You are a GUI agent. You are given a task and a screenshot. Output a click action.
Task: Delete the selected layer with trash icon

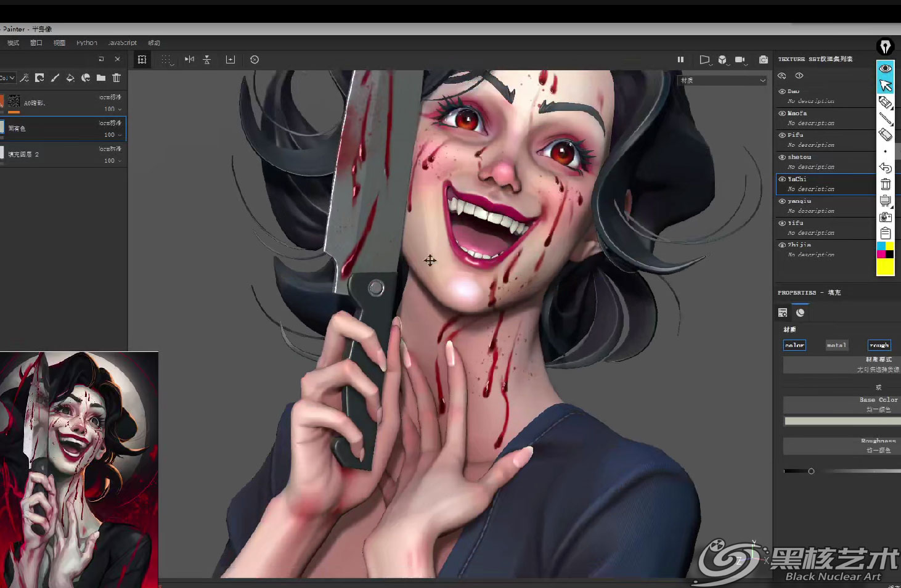point(116,78)
